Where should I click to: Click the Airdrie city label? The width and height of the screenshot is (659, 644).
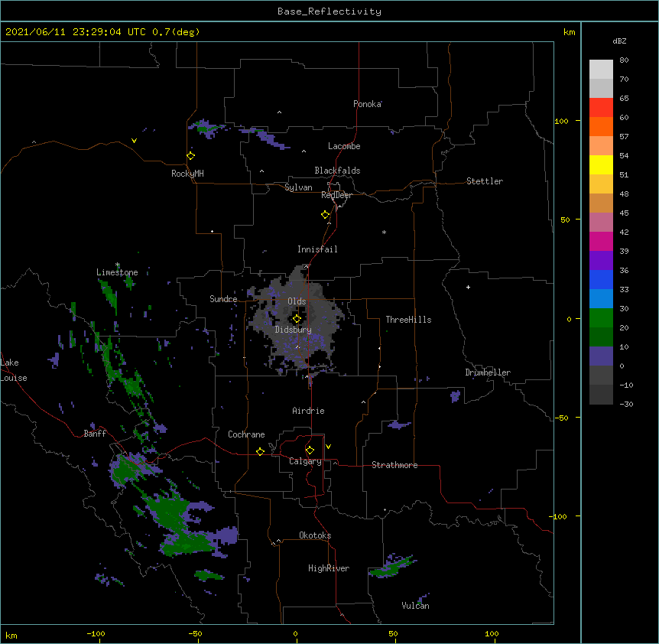click(x=308, y=411)
